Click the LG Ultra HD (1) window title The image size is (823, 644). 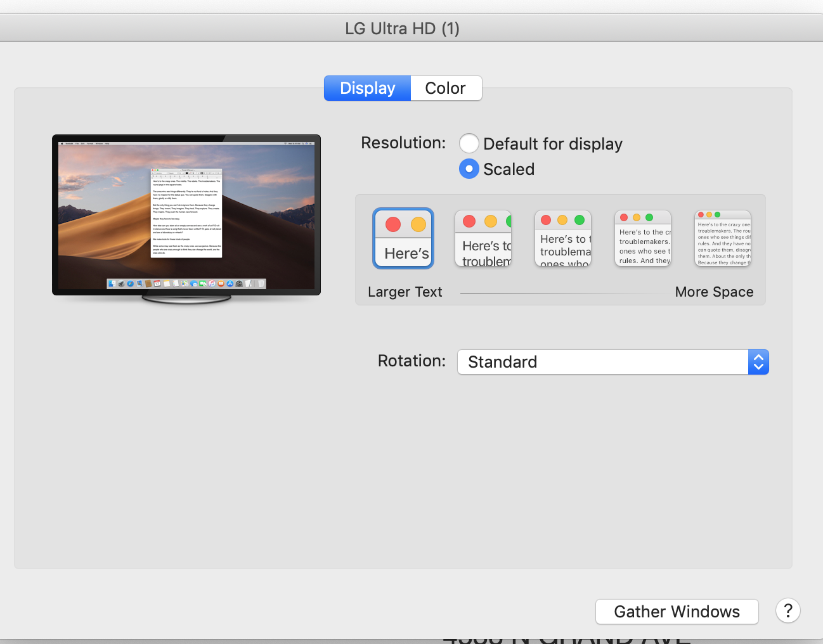pos(402,29)
